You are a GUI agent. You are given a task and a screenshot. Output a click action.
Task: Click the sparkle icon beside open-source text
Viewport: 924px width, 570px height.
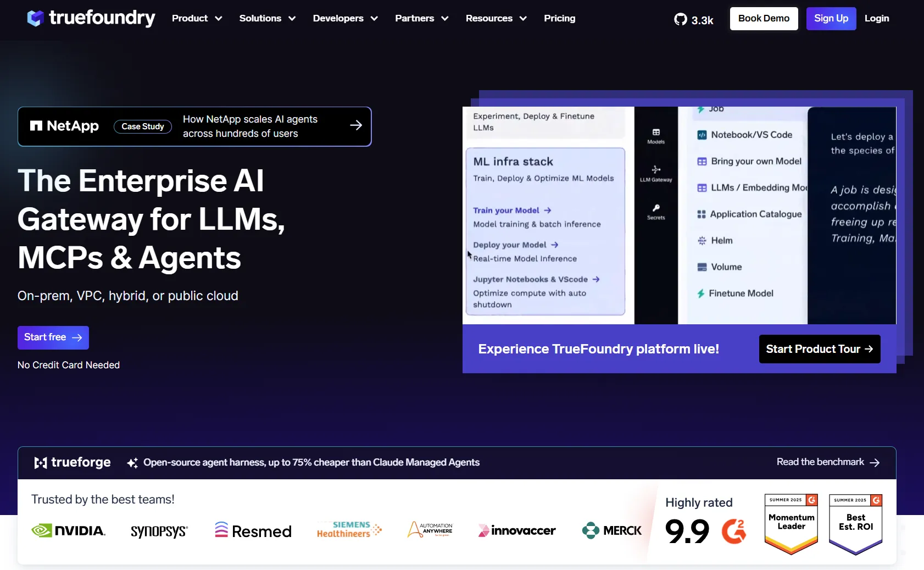click(x=132, y=463)
